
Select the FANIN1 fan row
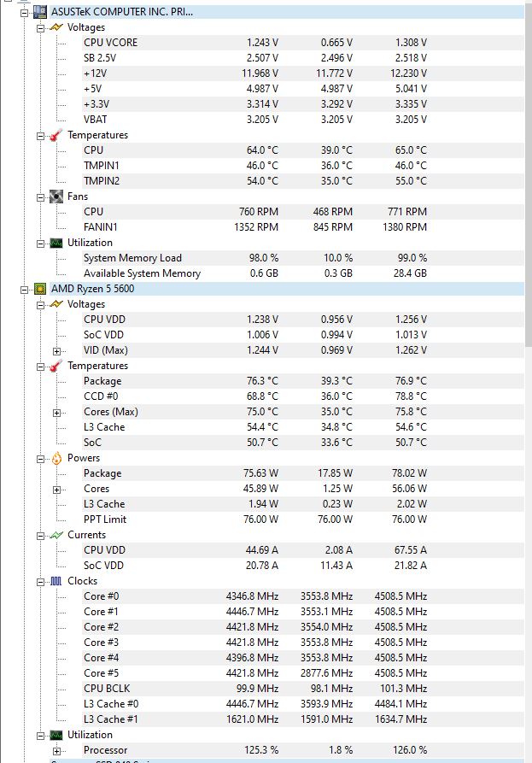coord(303,226)
